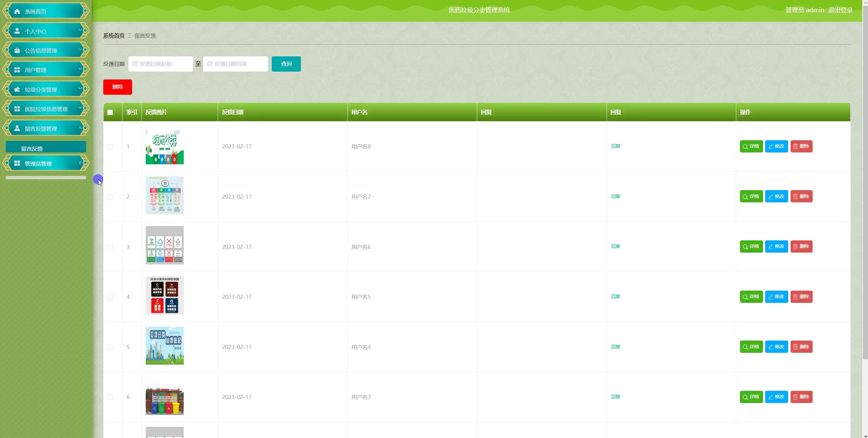Click 修改 for row 用户名5
The height and width of the screenshot is (438, 868).
[776, 297]
